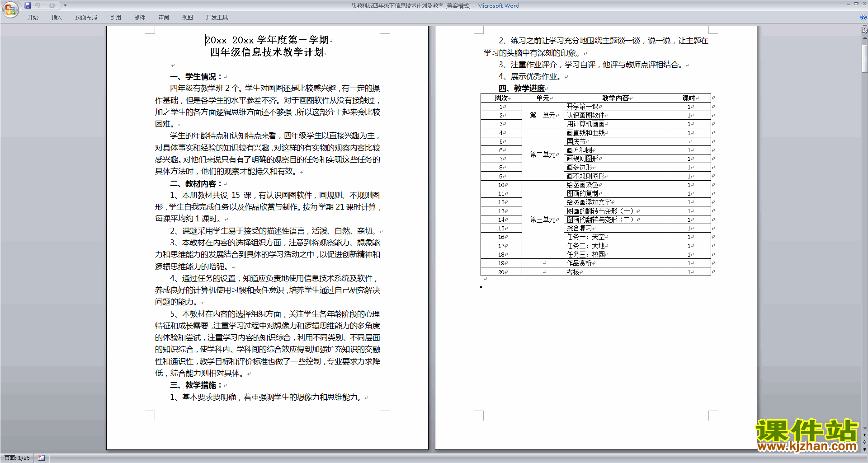Open the Select Browse Object circle button
Screen dimensions: 868x463
click(865, 442)
